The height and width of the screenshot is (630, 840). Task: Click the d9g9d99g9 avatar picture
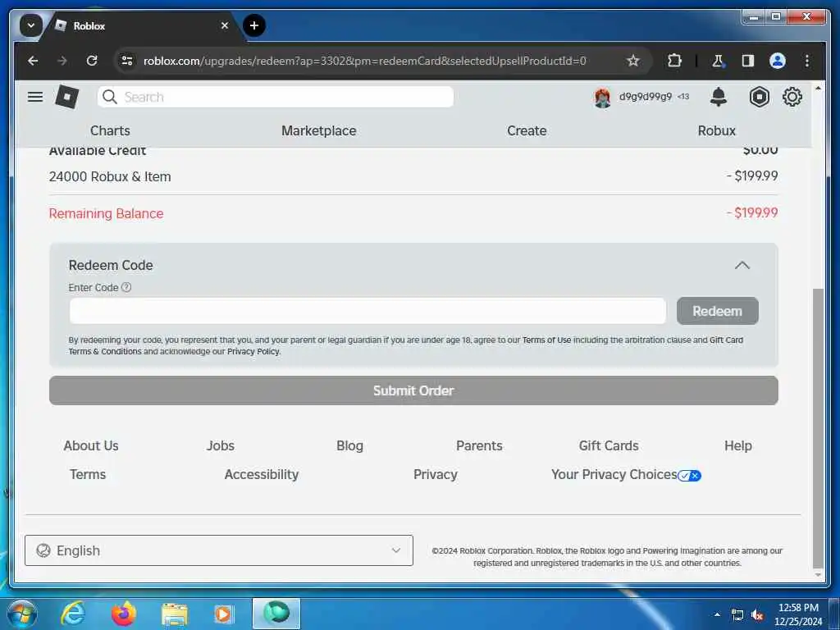603,98
